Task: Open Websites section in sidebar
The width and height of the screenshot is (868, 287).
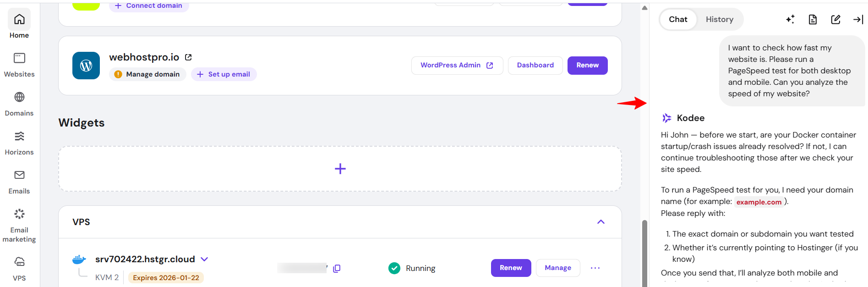Action: (x=19, y=65)
